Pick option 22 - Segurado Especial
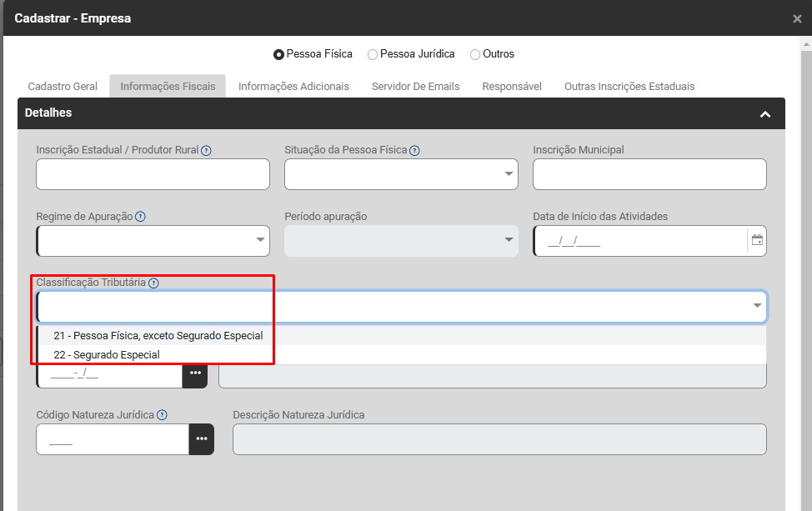Viewport: 812px width, 511px height. pos(107,355)
